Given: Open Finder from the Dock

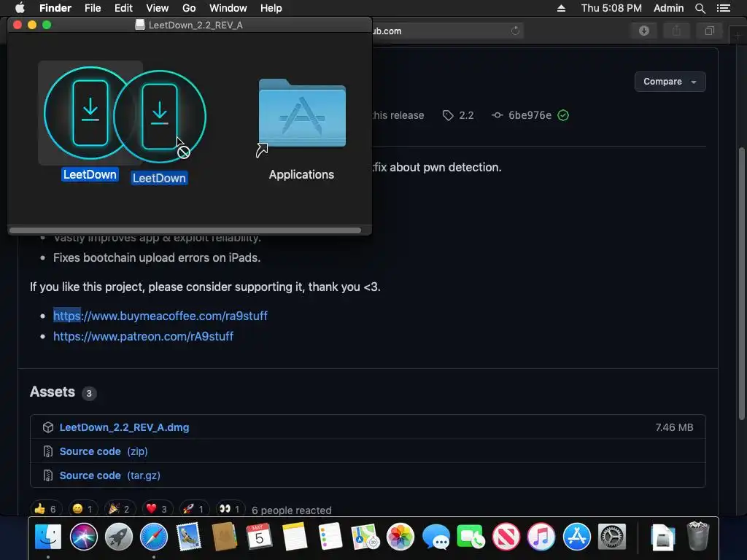Looking at the screenshot, I should point(48,537).
